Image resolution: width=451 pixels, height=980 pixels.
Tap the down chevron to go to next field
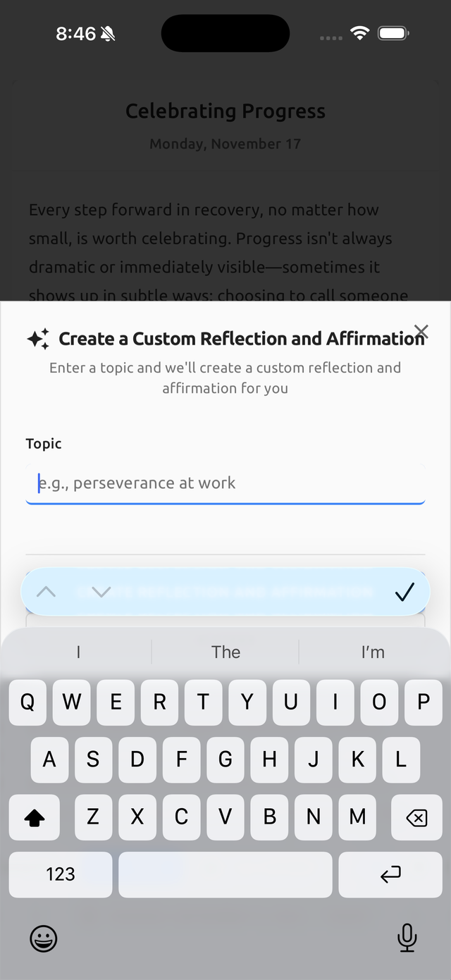click(x=101, y=592)
